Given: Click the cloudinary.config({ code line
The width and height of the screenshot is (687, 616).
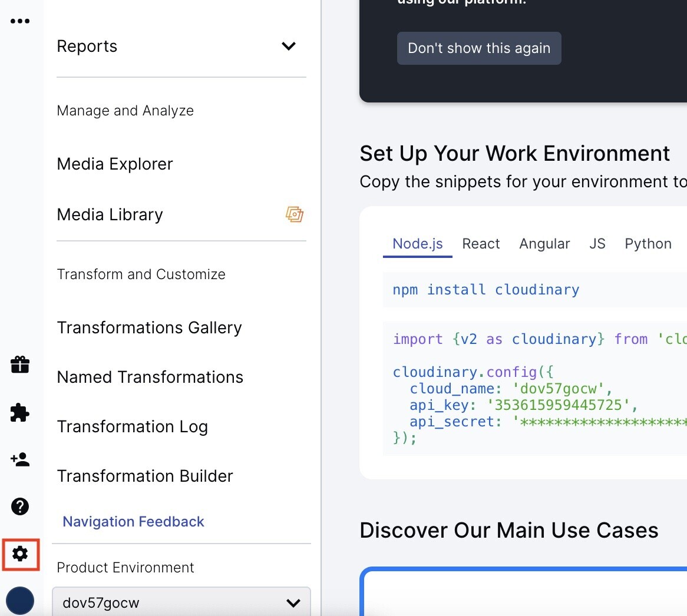Looking at the screenshot, I should click(x=473, y=372).
